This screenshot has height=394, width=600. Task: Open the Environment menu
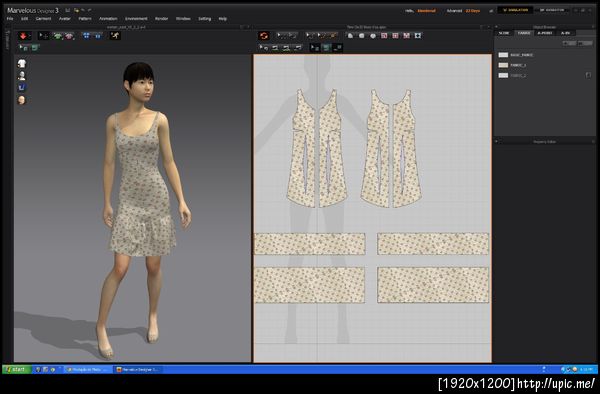[136, 19]
